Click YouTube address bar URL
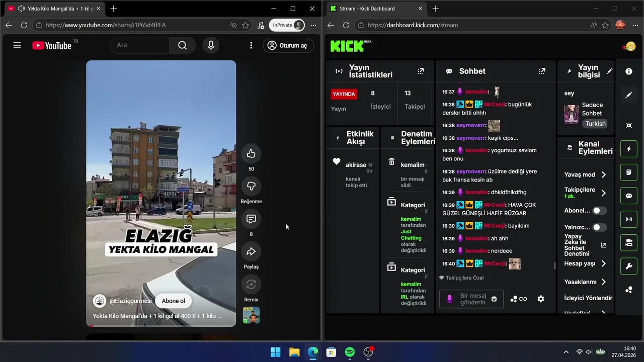644x362 pixels. tap(106, 25)
